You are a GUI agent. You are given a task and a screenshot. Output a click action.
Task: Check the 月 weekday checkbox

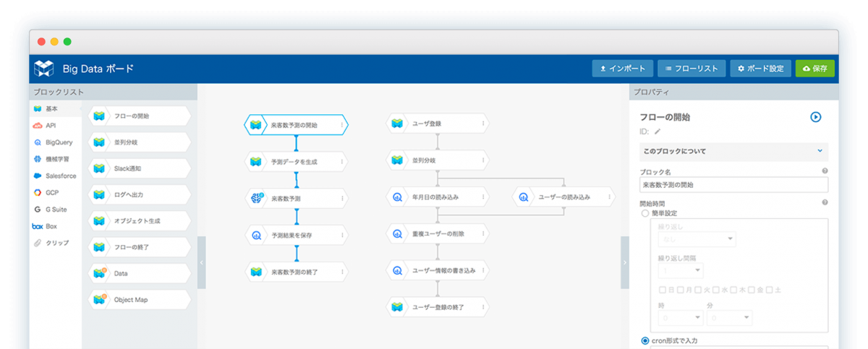680,290
